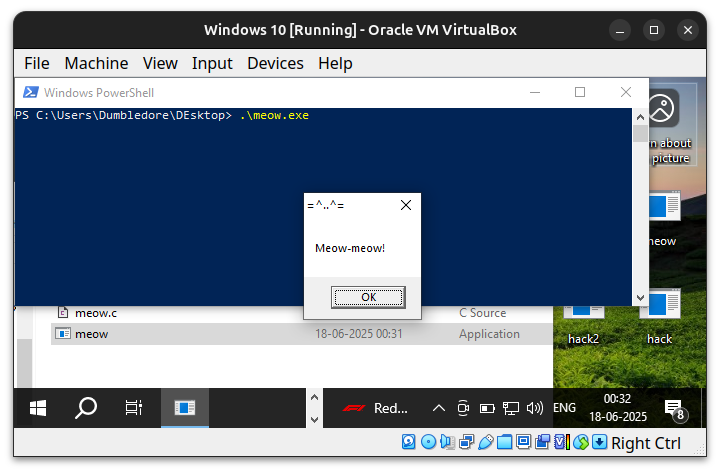Image resolution: width=720 pixels, height=473 pixels.
Task: Click the VM processor status icon
Action: tap(562, 442)
